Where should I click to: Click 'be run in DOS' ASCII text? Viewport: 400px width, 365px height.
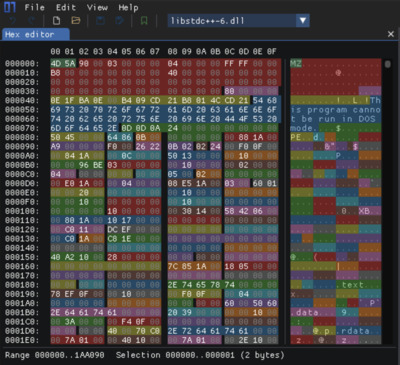click(337, 119)
